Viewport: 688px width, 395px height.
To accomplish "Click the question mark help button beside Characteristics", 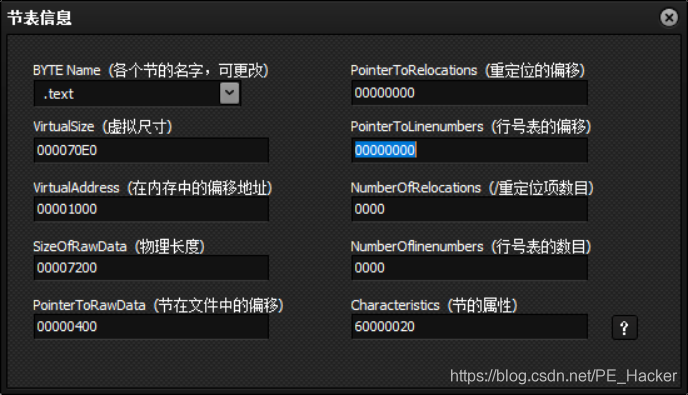I will click(624, 327).
